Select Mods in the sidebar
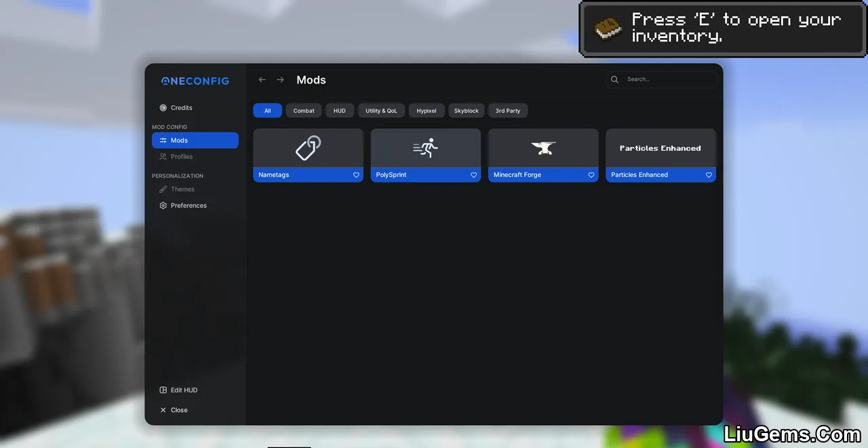 195,141
